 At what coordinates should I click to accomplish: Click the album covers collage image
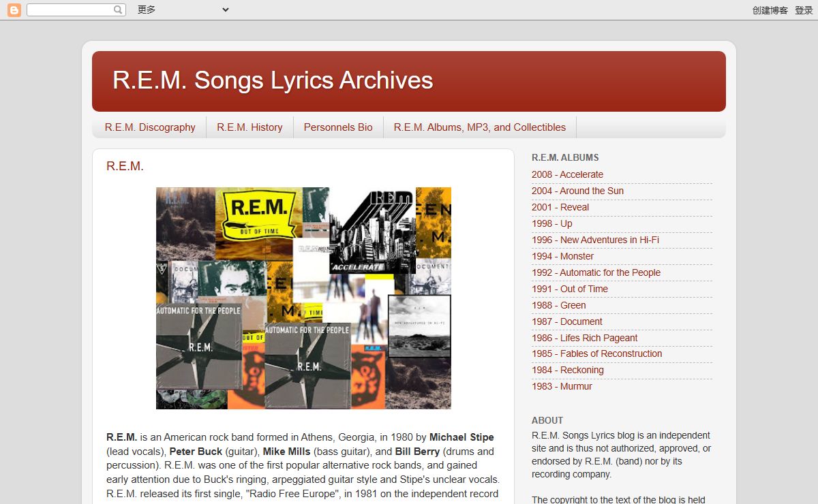click(303, 298)
